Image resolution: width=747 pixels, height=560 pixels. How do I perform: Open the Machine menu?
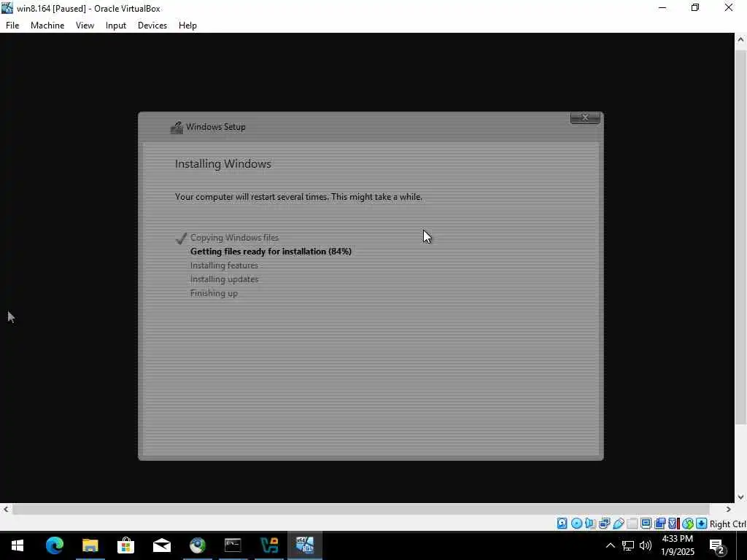pos(47,26)
